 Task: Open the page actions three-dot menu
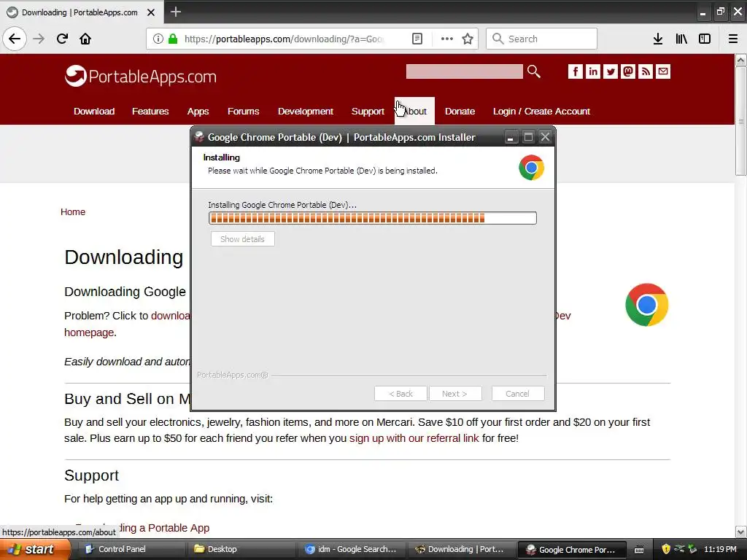pos(447,39)
